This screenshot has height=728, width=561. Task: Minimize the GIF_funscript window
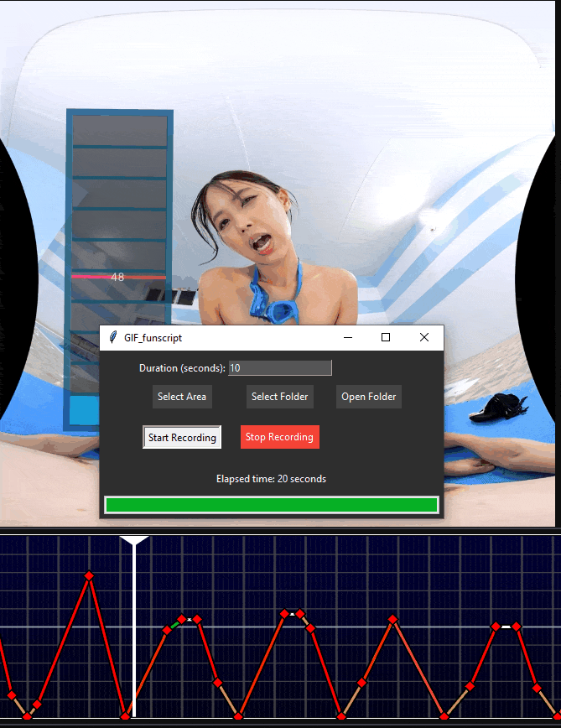click(x=348, y=337)
